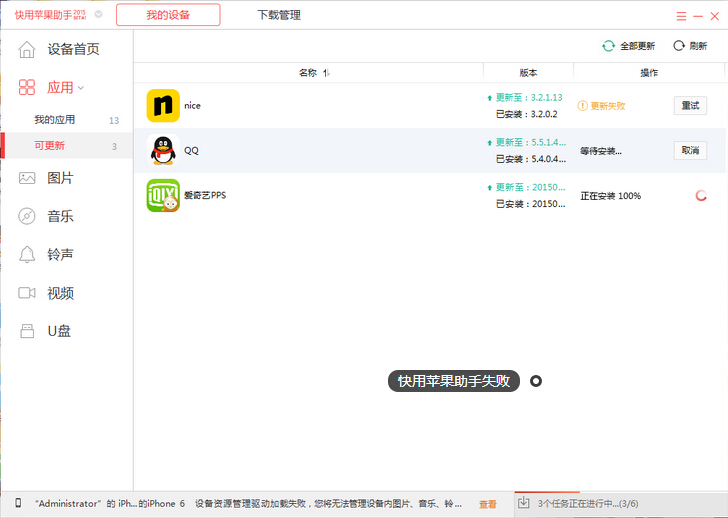Click 重试 for the nice app
Screen dimensions: 728x518
(x=690, y=106)
